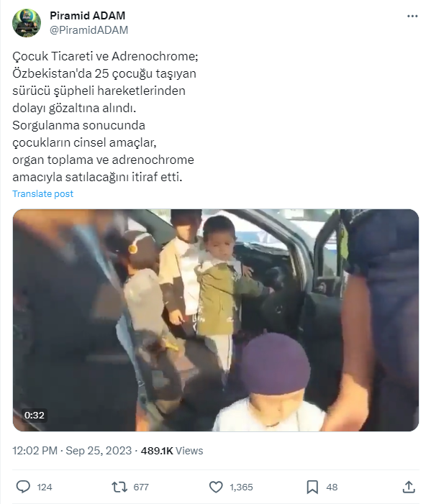Open the Piramid ADAM display name link

(88, 15)
